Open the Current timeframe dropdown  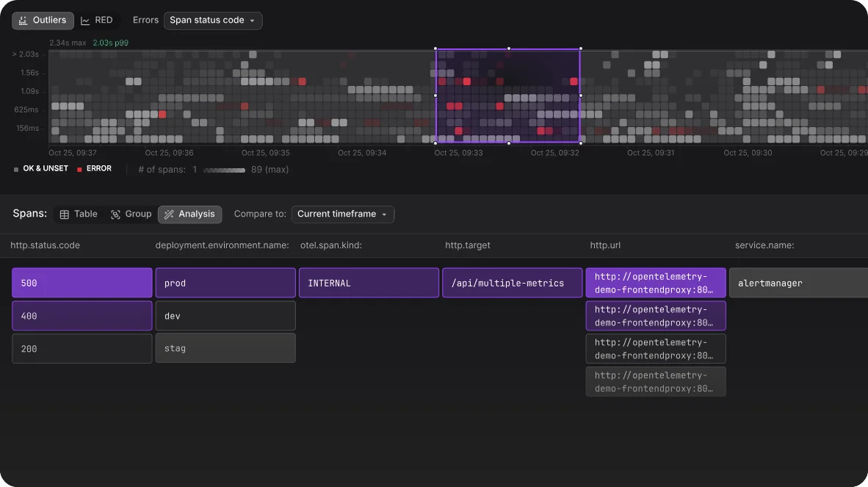(343, 214)
